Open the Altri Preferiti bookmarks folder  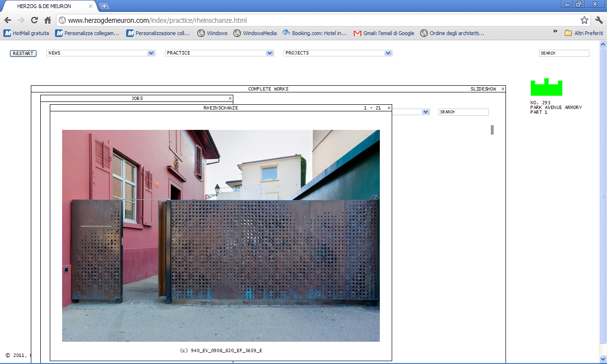(584, 33)
